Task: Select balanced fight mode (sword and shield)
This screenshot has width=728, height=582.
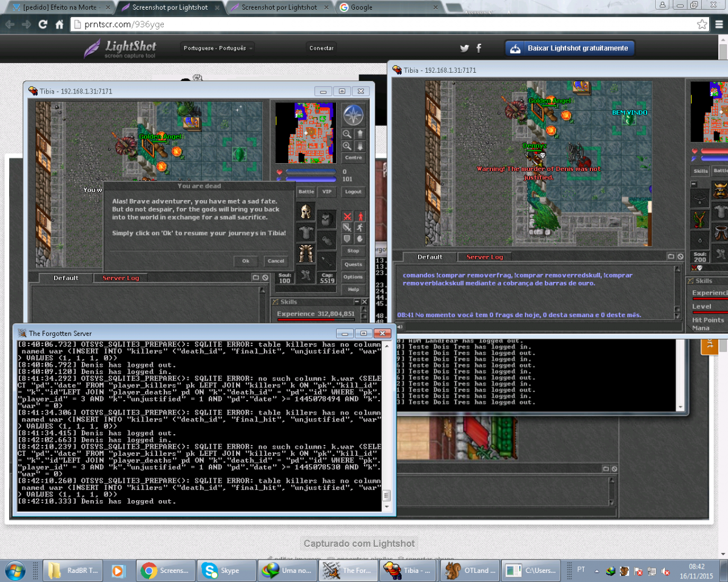Action: click(x=347, y=228)
